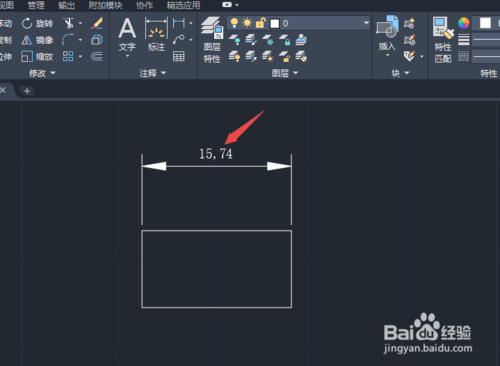Select the Scale (缩放) tool

pos(37,57)
